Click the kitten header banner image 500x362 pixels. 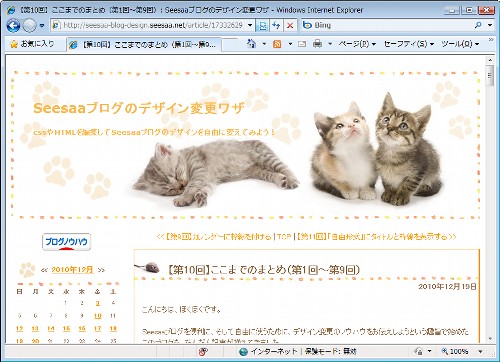coord(246,145)
